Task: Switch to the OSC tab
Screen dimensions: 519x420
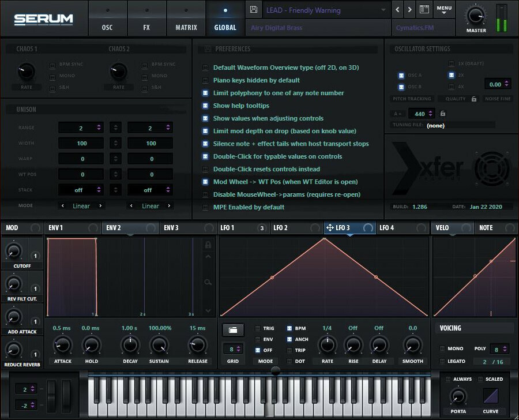Action: [x=107, y=19]
